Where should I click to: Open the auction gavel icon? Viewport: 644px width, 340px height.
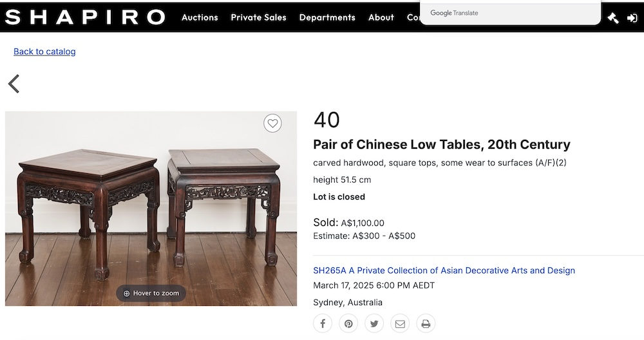tap(613, 18)
